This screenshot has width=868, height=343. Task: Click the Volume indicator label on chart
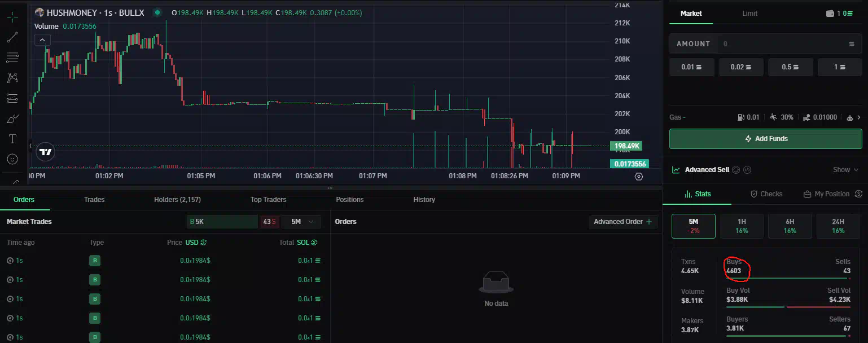(x=46, y=26)
